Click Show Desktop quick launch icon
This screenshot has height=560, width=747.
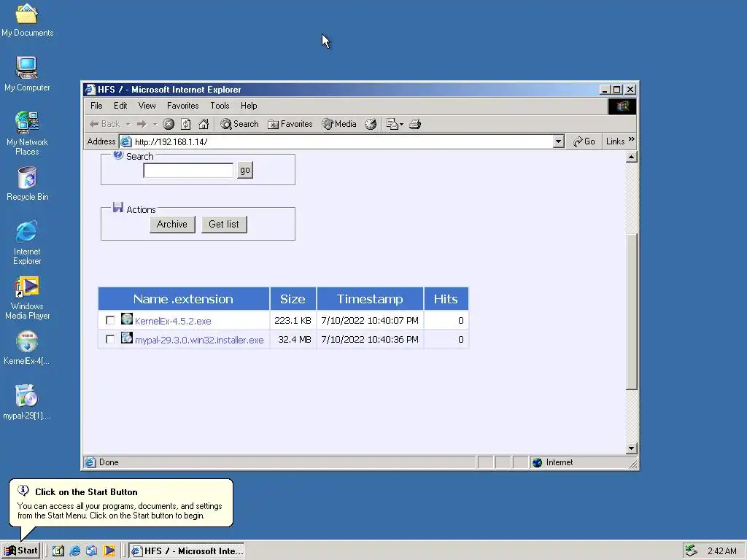(x=58, y=551)
